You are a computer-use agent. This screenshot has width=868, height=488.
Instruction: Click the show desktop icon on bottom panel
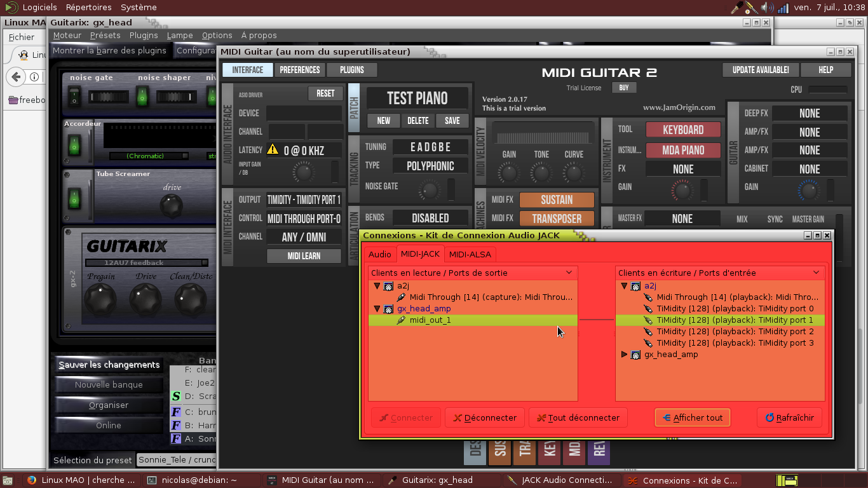tap(8, 480)
